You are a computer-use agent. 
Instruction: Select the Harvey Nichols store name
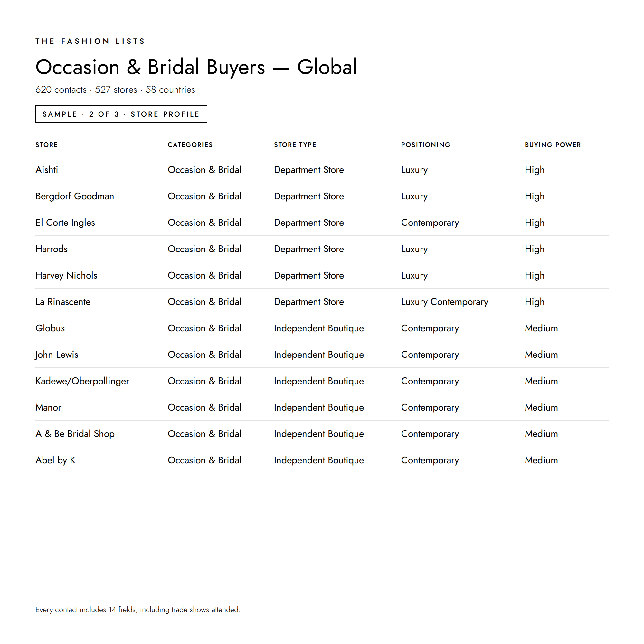[x=66, y=275]
